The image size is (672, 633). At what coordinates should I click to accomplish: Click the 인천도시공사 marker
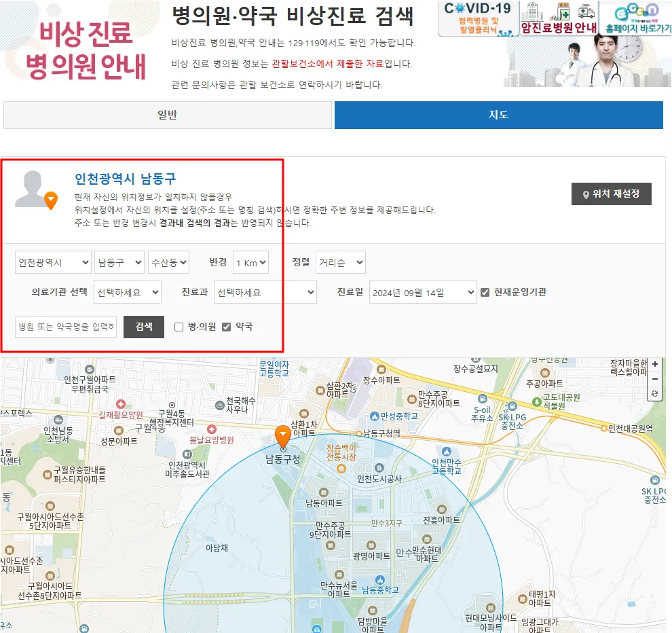tap(379, 468)
